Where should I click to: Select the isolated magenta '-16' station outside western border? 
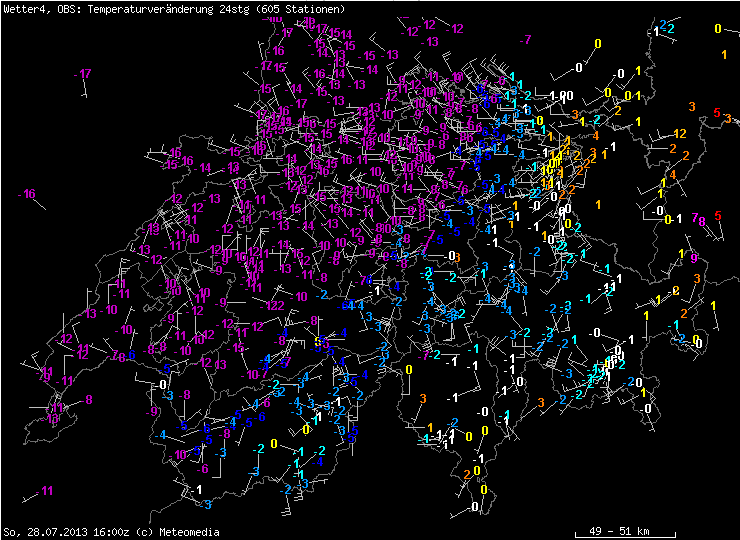[x=27, y=194]
